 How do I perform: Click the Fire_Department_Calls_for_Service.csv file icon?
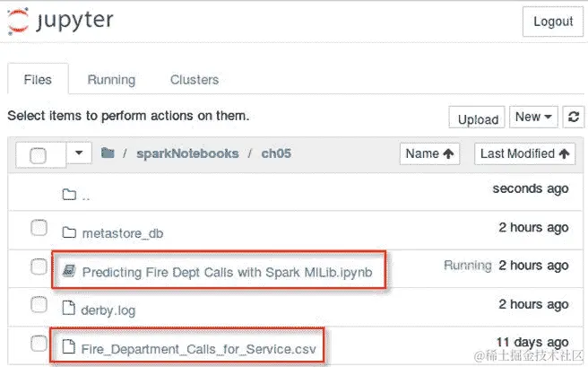(x=69, y=346)
